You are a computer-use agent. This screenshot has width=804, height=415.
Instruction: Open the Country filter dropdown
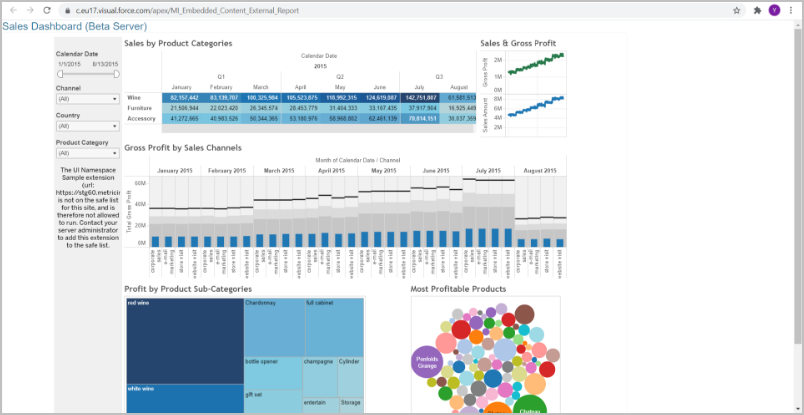tap(87, 126)
